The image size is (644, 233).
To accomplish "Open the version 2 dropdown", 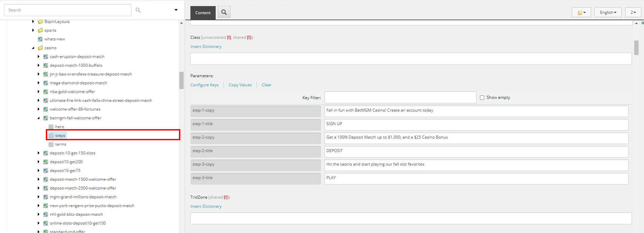I will [x=633, y=12].
